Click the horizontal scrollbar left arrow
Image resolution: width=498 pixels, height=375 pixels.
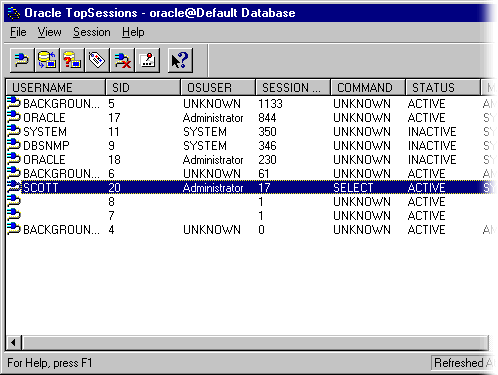coord(13,343)
